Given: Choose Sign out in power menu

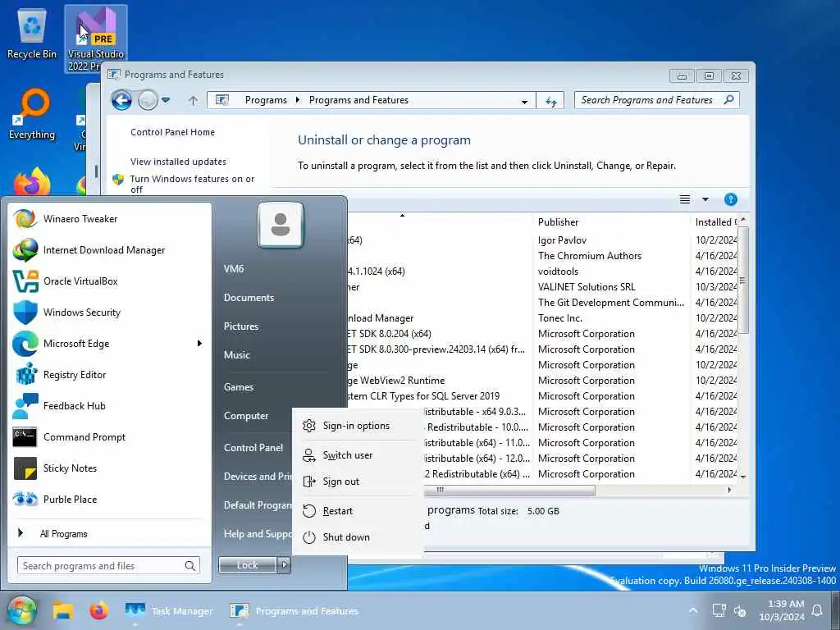Looking at the screenshot, I should [x=358, y=482].
